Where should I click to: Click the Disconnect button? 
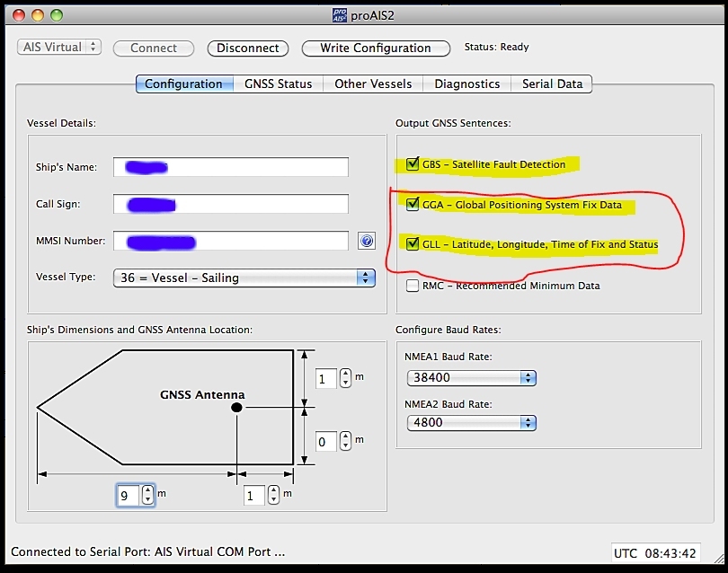(x=248, y=48)
